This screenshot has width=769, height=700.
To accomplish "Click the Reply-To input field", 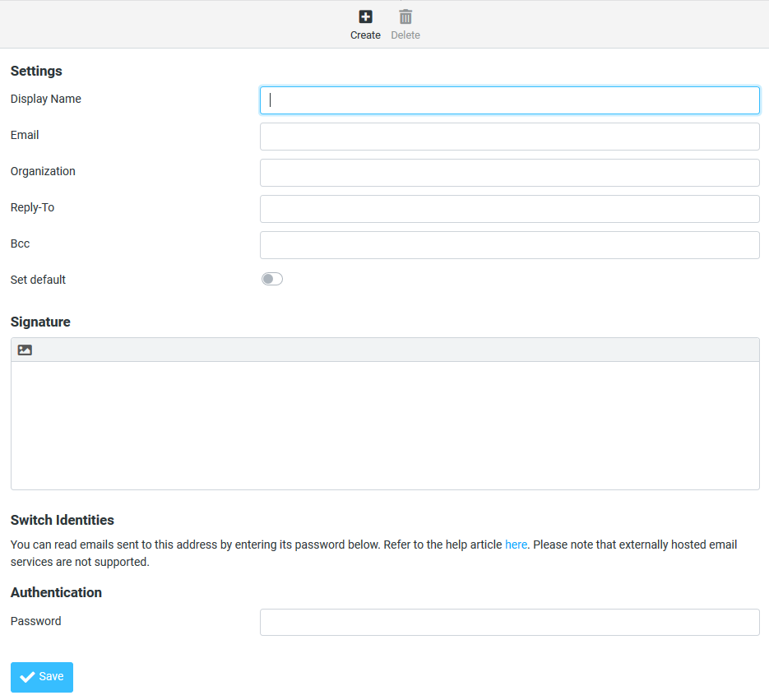I will (509, 209).
